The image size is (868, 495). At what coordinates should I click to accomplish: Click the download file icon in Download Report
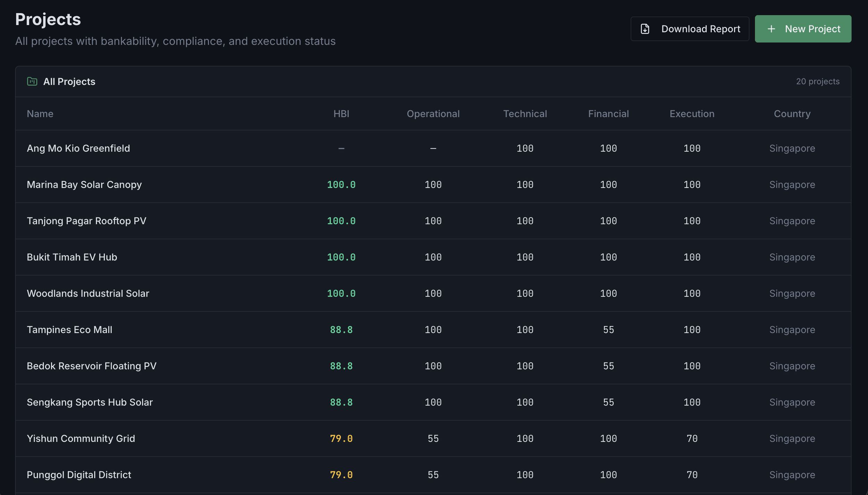tap(645, 29)
